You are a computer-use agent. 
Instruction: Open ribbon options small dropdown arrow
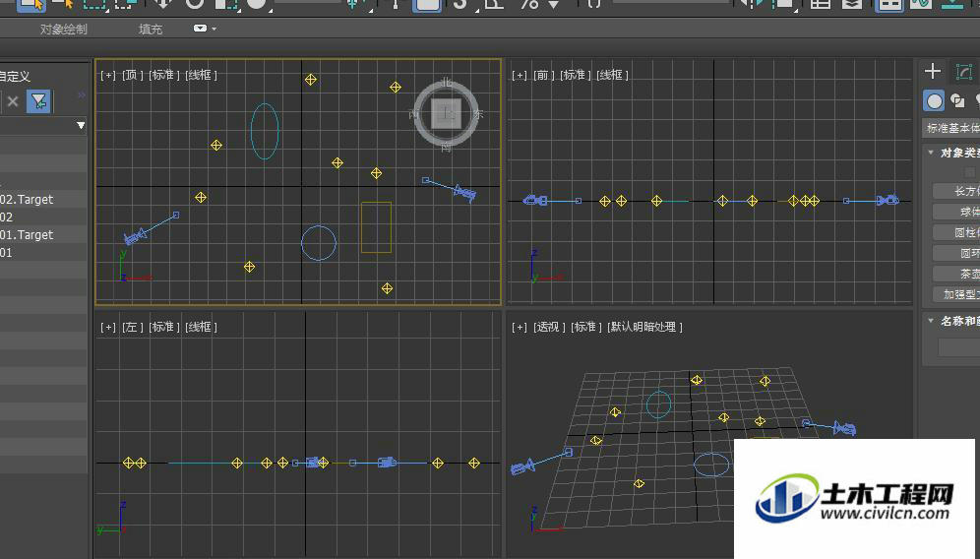pos(214,29)
